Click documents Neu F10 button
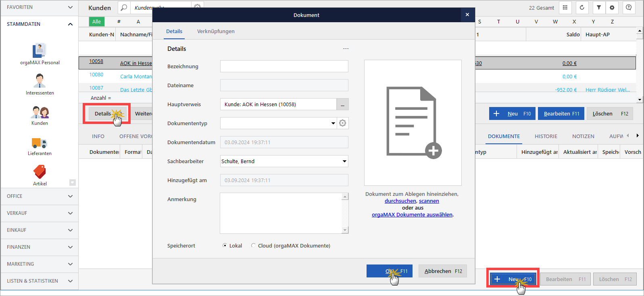644x296 pixels. (513, 279)
